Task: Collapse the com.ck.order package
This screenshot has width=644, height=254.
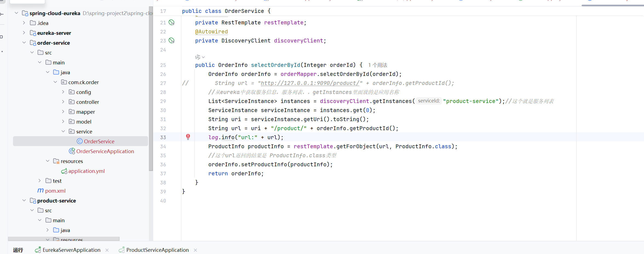Action: pyautogui.click(x=55, y=82)
